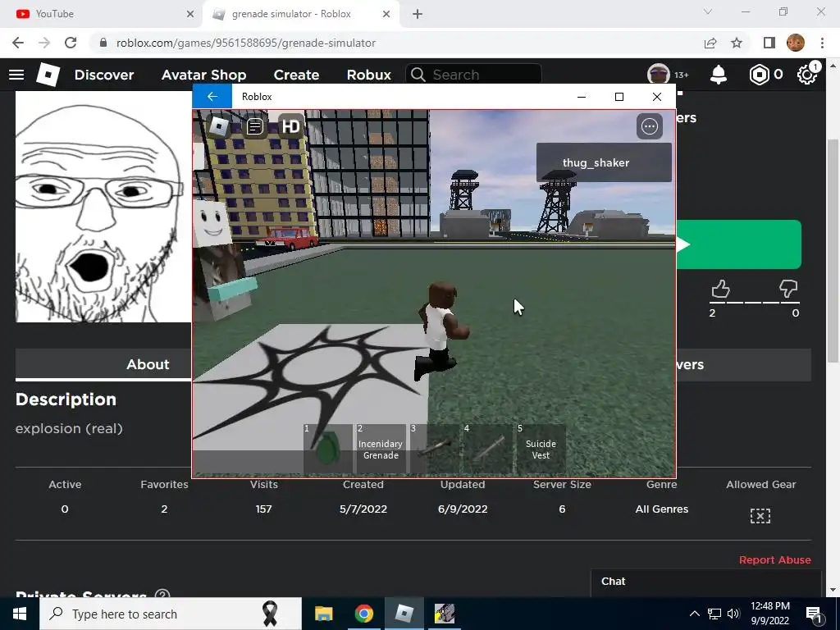Open the settings gear in Roblox header
Image resolution: width=840 pixels, height=630 pixels.
pos(806,75)
